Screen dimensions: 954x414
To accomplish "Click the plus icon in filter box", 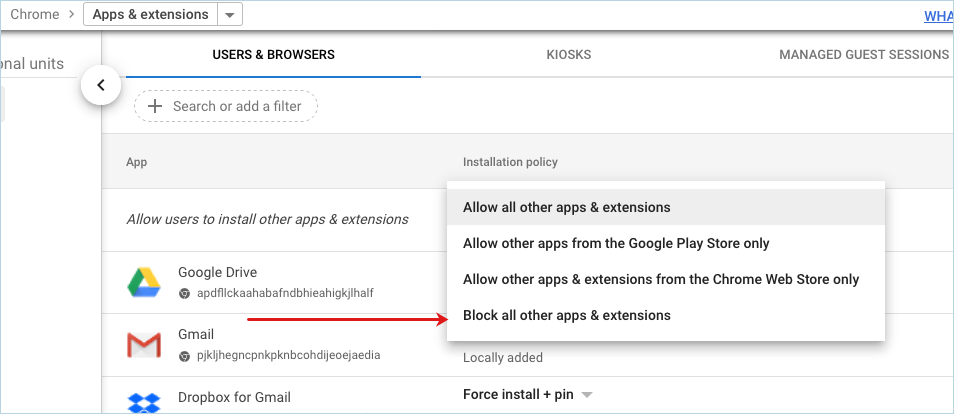I will (155, 107).
